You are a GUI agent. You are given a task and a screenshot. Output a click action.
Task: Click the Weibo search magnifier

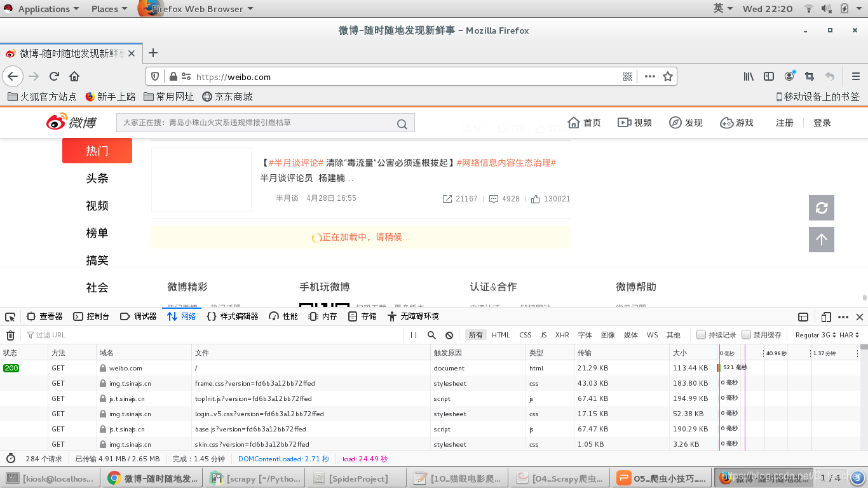pyautogui.click(x=402, y=123)
